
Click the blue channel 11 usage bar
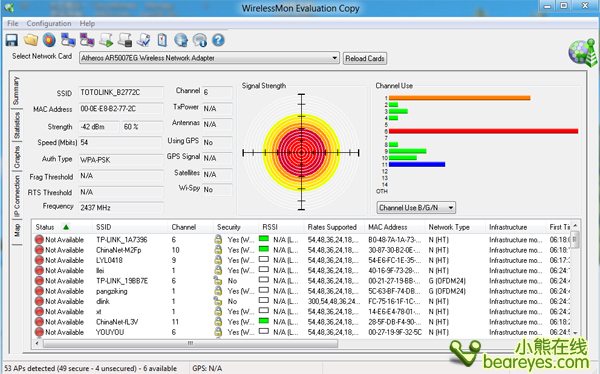[417, 165]
